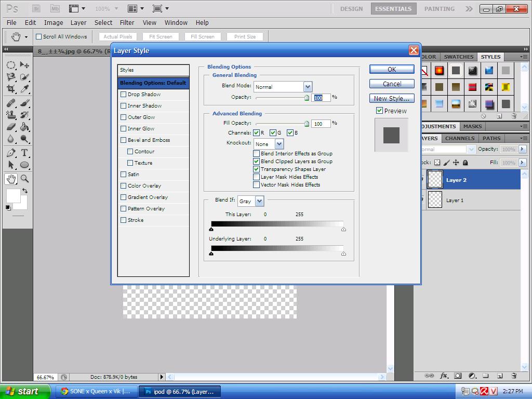Uncheck the Preview checkbox
The image size is (532, 399).
[x=379, y=111]
